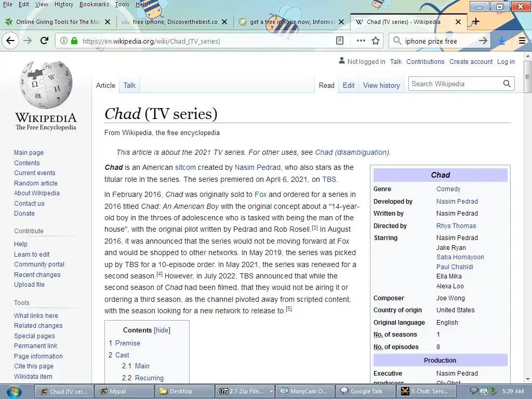Jump to Premise section in contents
This screenshot has width=532, height=399.
(127, 343)
